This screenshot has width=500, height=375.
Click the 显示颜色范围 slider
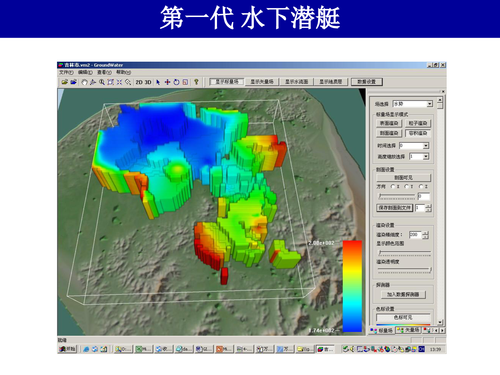tap(404, 253)
